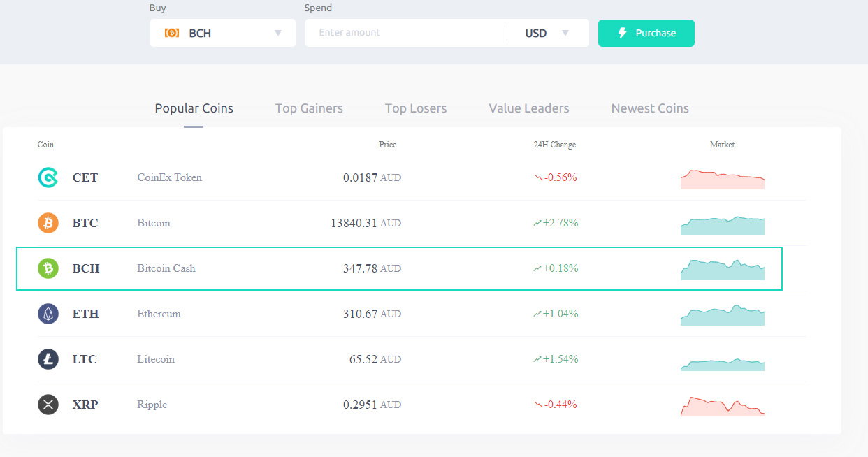This screenshot has width=868, height=457.
Task: Show the Newest Coins tab
Action: [650, 108]
